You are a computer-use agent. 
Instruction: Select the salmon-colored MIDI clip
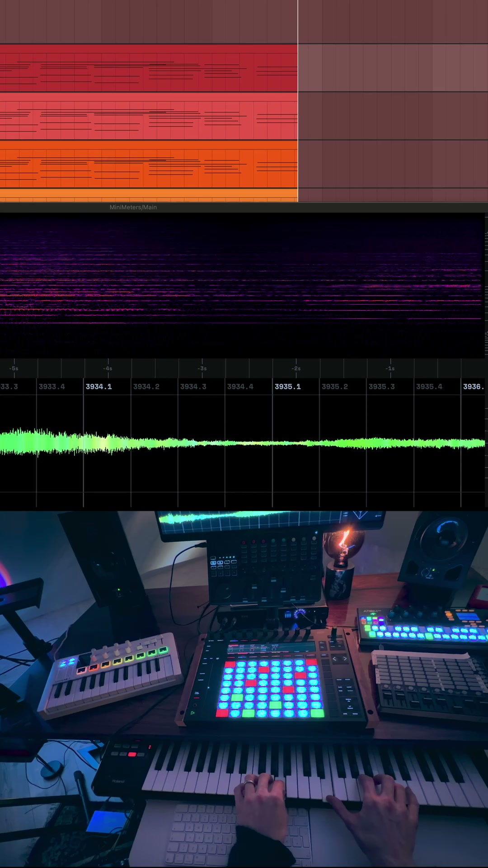(x=149, y=116)
